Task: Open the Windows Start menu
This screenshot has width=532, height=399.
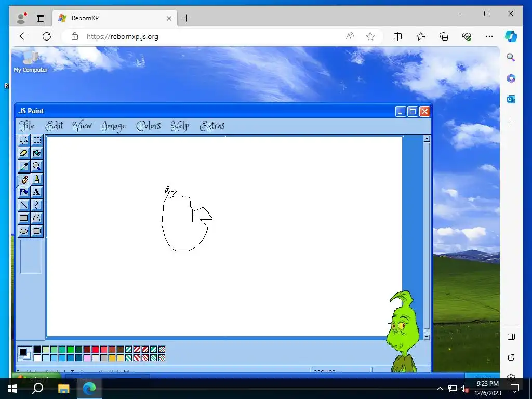Action: pos(12,389)
